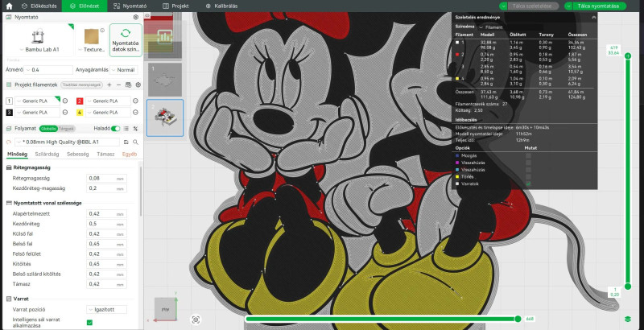
Task: Click the Bambu Lab A1 printer image
Action: (x=38, y=36)
